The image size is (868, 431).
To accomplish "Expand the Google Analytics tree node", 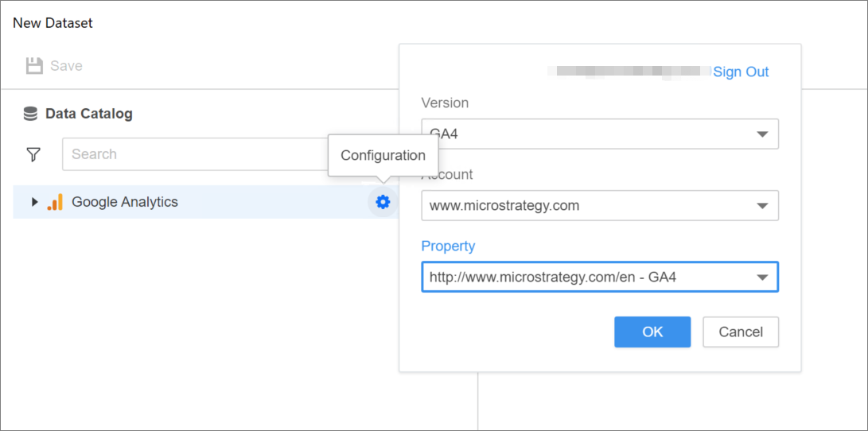I will click(34, 202).
